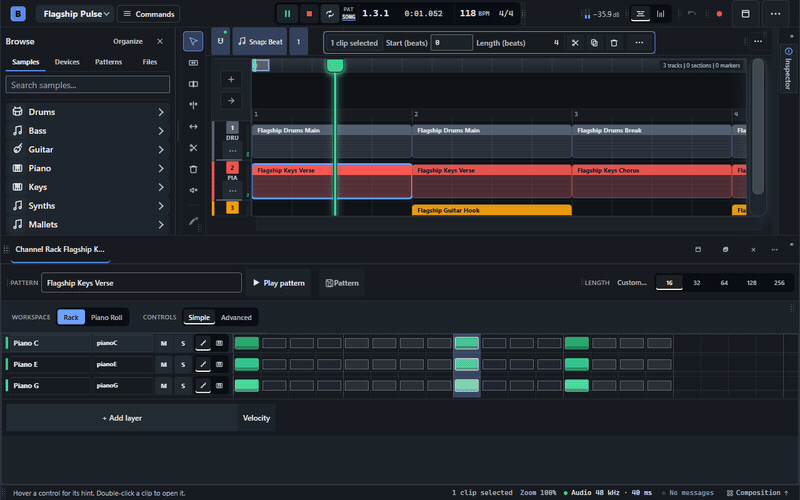Open options for the DRU track
The height and width of the screenshot is (500, 800).
tap(233, 151)
